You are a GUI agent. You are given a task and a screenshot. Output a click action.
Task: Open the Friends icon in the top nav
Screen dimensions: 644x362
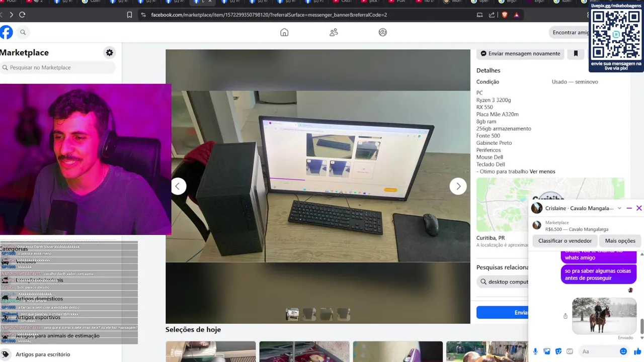(x=334, y=32)
